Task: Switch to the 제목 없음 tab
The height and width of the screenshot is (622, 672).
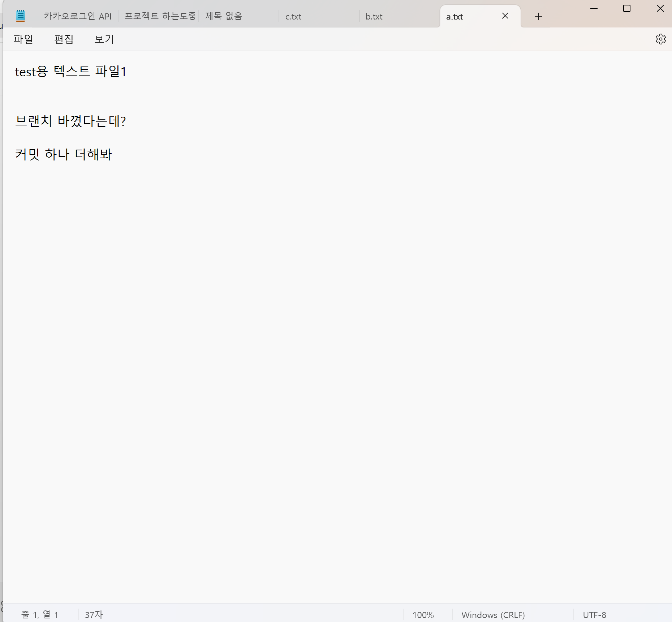Action: (x=239, y=16)
